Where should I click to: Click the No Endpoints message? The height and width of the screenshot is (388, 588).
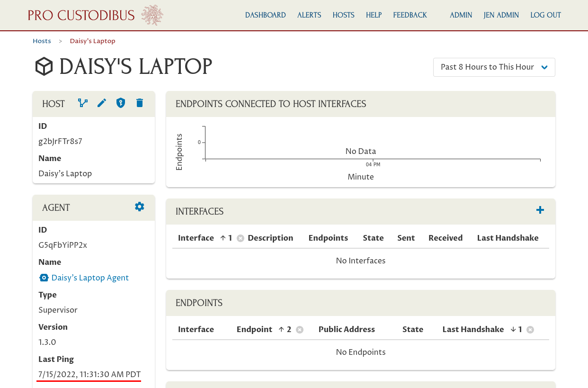(361, 352)
